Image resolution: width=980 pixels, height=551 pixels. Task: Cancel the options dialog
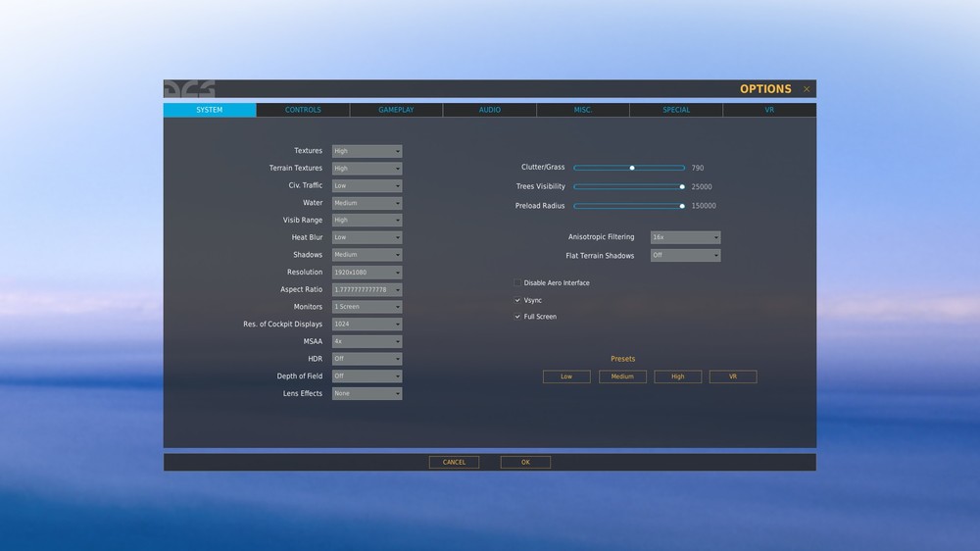(x=454, y=462)
